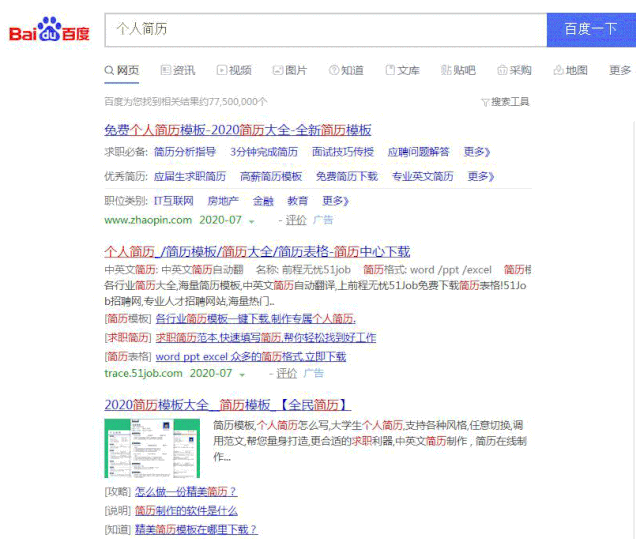Screen dimensions: 640x542
Task: Open the 2020简历模板大全 result link
Action: pyautogui.click(x=227, y=405)
